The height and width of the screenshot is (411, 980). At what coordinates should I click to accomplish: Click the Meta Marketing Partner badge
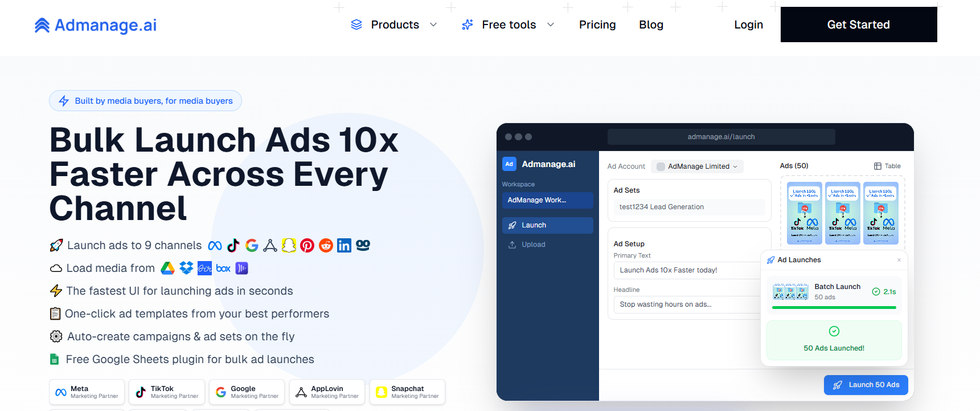pos(87,392)
